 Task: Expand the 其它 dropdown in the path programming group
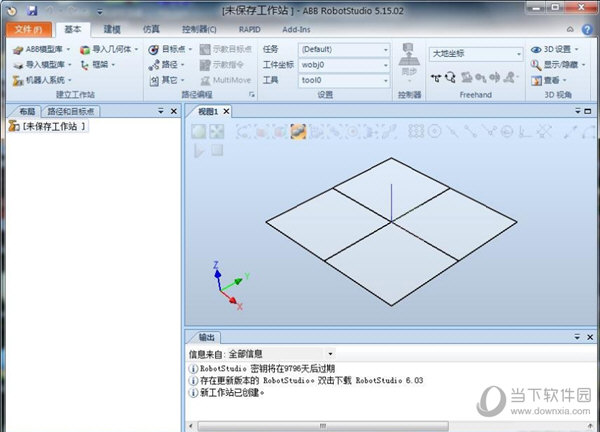[183, 80]
